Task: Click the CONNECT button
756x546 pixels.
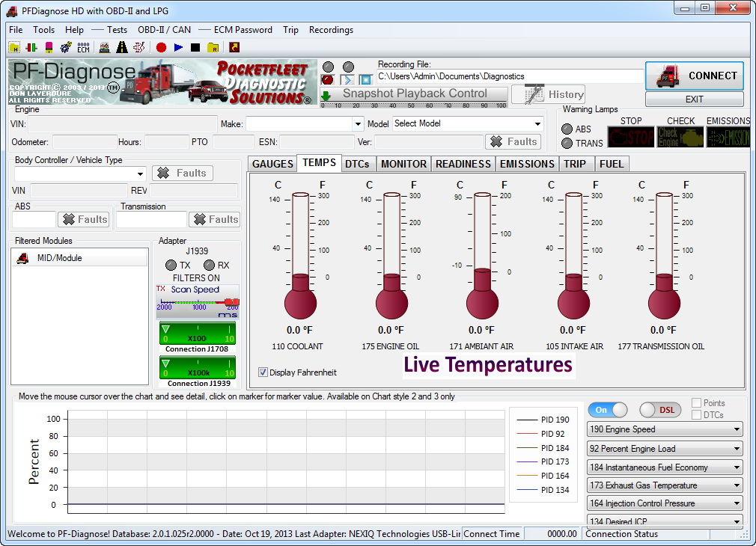Action: [694, 76]
